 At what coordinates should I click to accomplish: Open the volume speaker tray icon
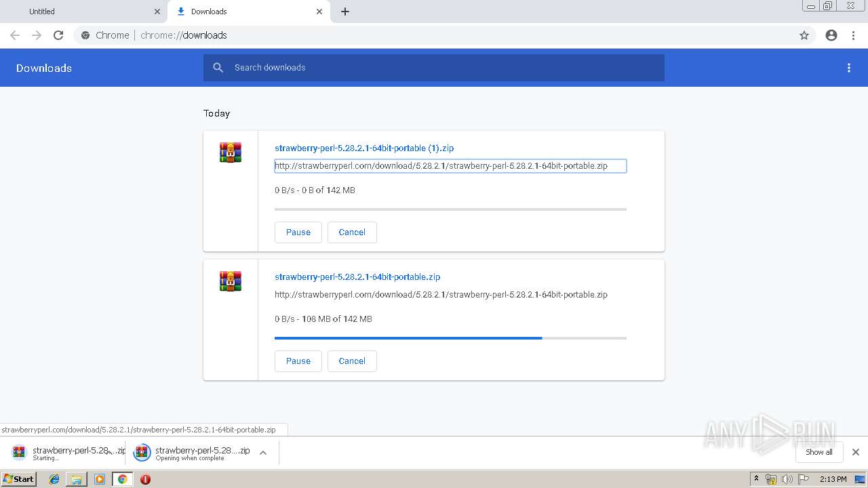point(787,479)
